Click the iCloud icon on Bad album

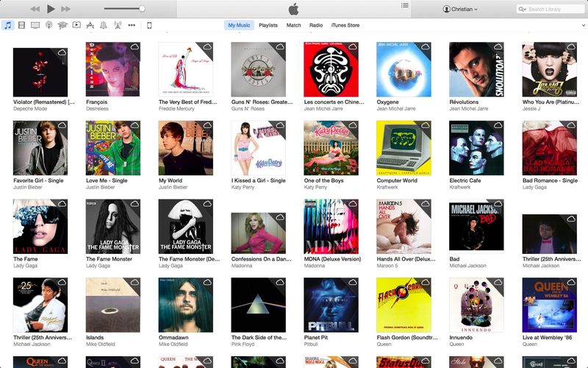point(498,204)
